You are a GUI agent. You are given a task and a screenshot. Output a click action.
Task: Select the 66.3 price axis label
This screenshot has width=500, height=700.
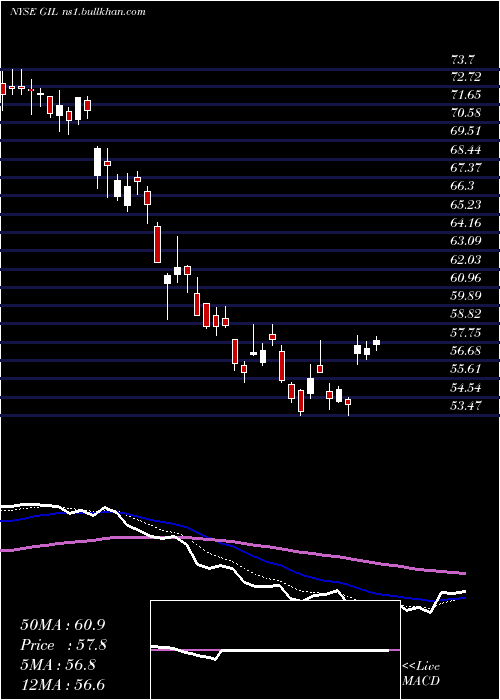pyautogui.click(x=463, y=186)
